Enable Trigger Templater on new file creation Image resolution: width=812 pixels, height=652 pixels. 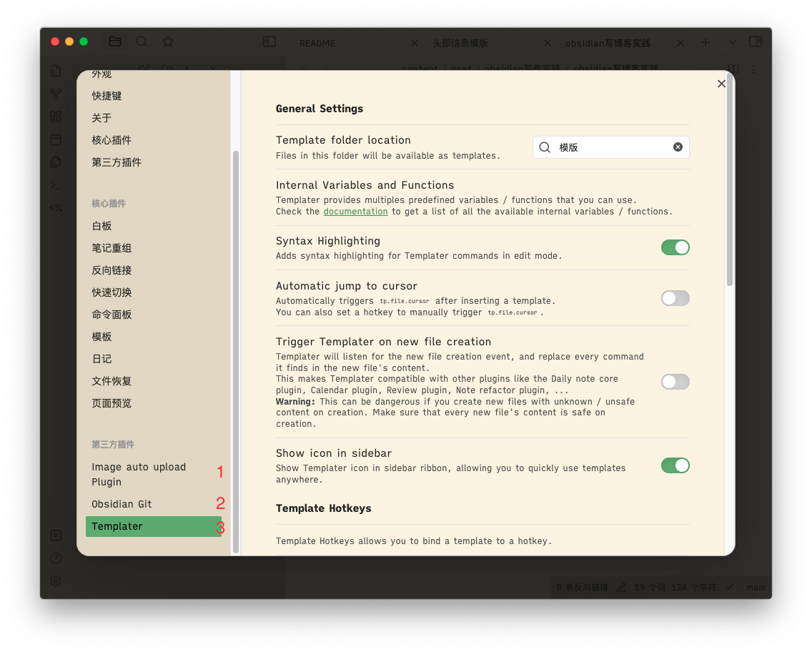click(675, 382)
